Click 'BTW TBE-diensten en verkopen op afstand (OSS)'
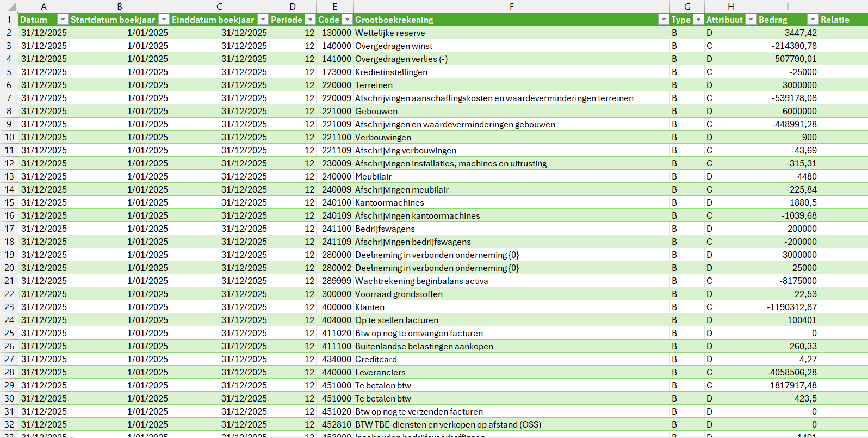Screen dimensions: 868x438 pos(511,424)
